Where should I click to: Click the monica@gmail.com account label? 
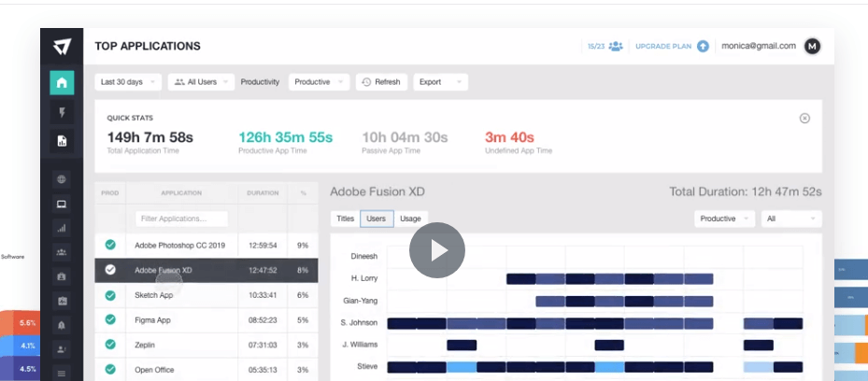(759, 47)
